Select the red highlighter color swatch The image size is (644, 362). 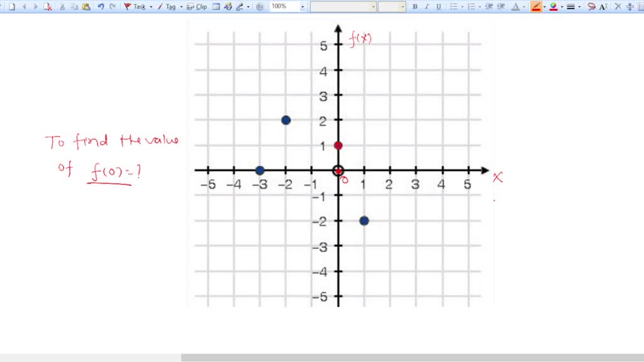tap(536, 7)
